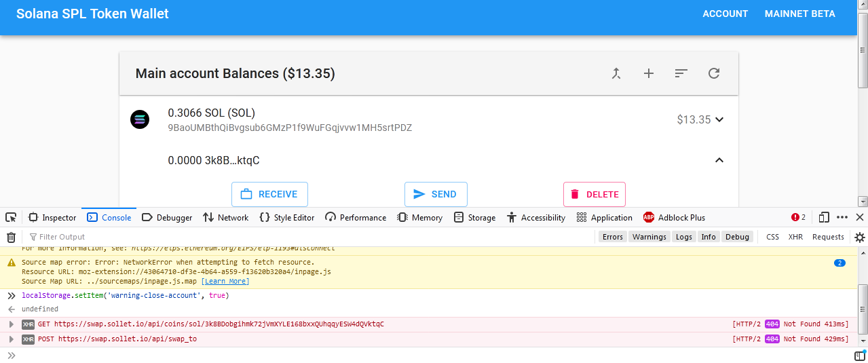Switch to the Debugger tab
Viewport: 868px width, 363px height.
pos(167,218)
